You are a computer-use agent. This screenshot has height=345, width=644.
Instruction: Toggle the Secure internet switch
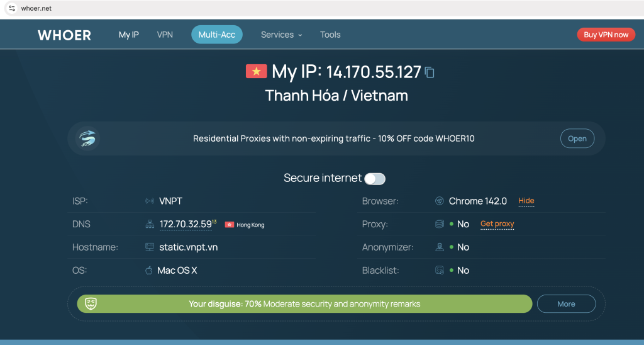pyautogui.click(x=375, y=179)
